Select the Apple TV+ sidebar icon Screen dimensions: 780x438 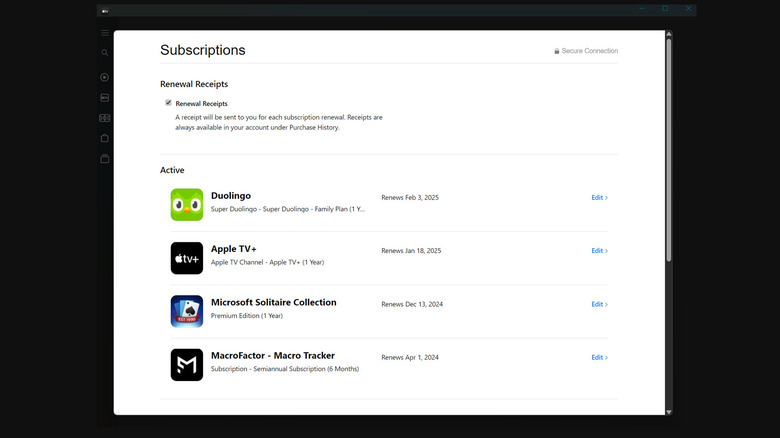coord(105,98)
